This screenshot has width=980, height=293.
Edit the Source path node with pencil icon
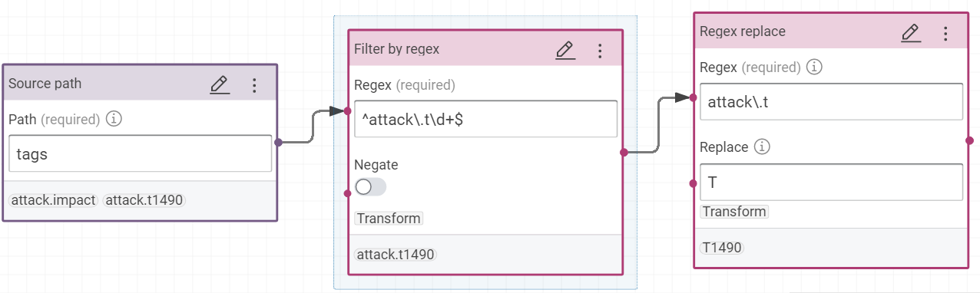[x=220, y=84]
